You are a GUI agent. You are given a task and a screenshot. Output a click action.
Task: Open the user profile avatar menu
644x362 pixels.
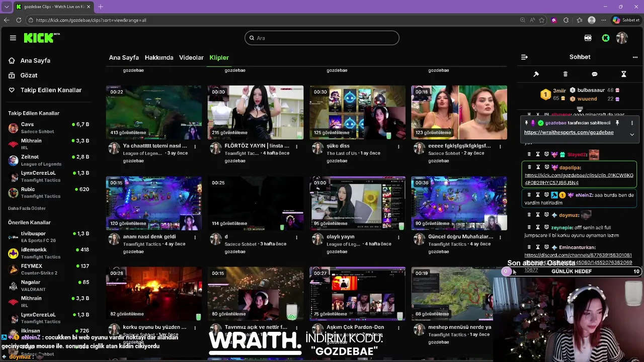tap(622, 38)
